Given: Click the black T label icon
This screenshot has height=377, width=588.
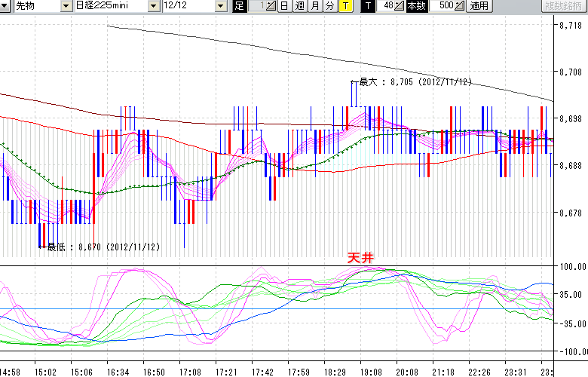Looking at the screenshot, I should (x=367, y=6).
